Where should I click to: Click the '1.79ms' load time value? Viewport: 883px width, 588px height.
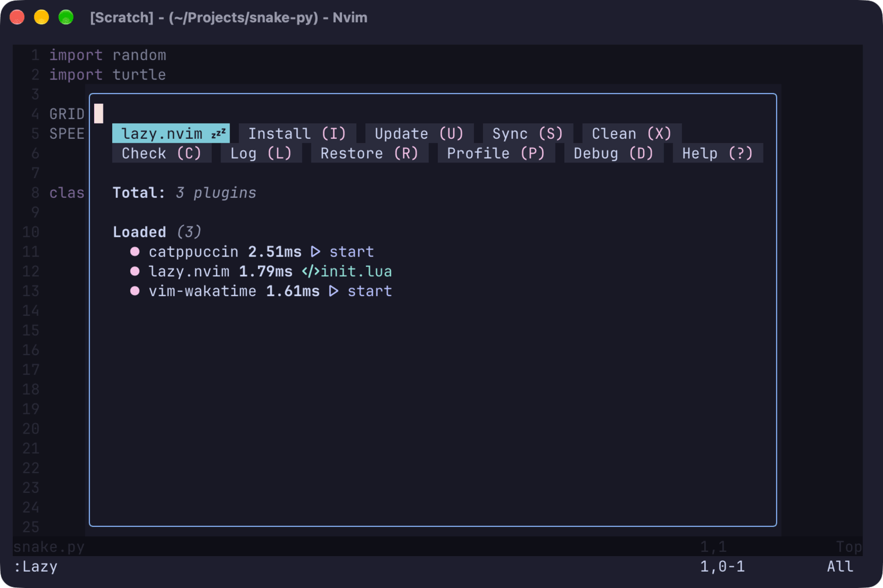point(265,271)
